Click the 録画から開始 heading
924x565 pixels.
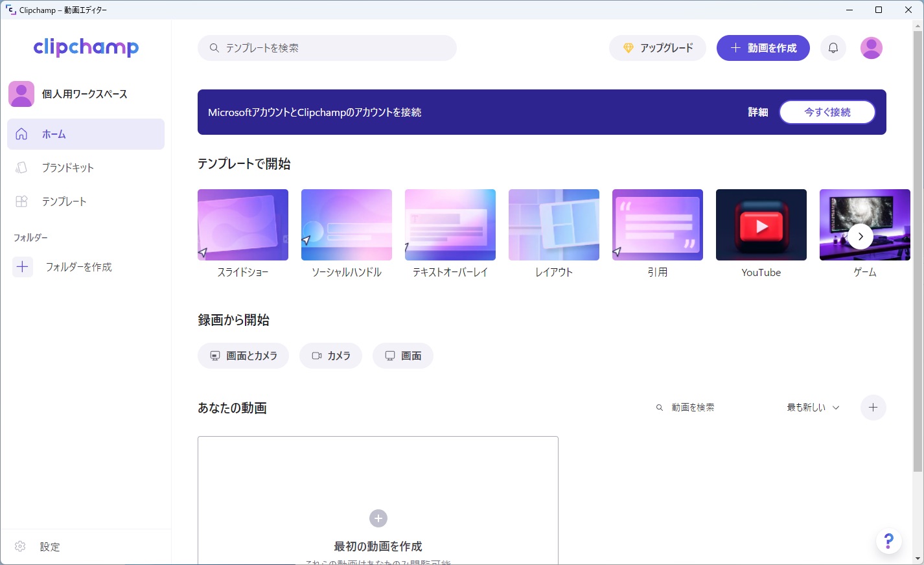(x=233, y=320)
